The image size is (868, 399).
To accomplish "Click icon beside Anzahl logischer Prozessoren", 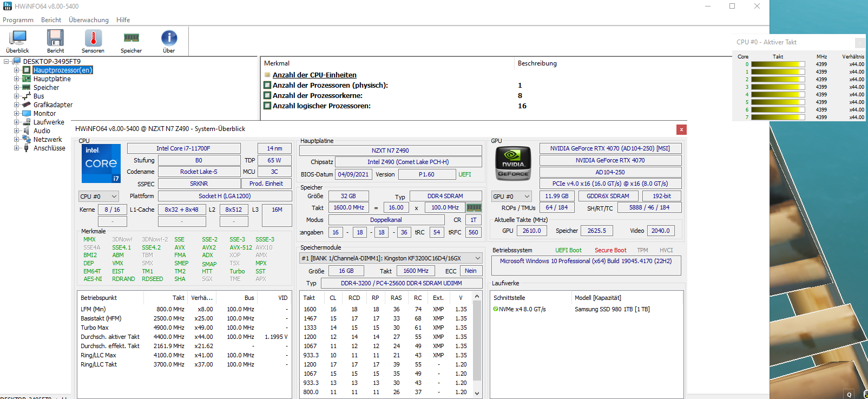I will pos(267,106).
